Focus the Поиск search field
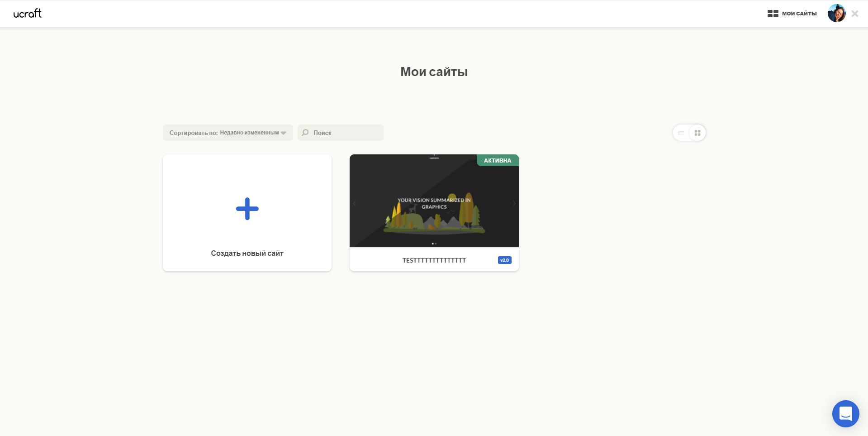This screenshot has height=436, width=868. point(341,133)
